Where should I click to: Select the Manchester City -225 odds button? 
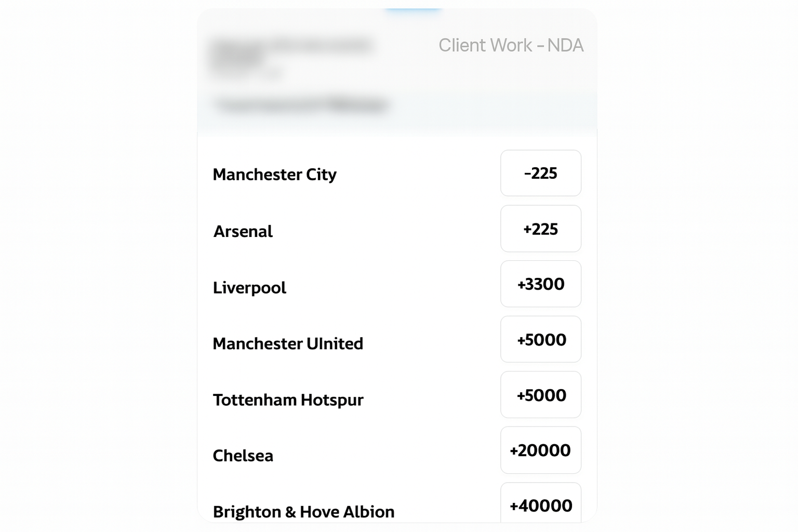540,173
